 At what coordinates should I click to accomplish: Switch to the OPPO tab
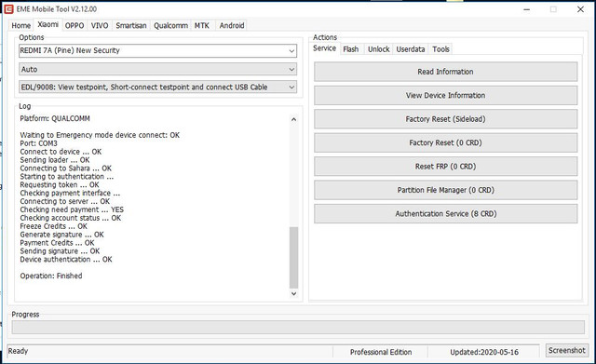(74, 25)
